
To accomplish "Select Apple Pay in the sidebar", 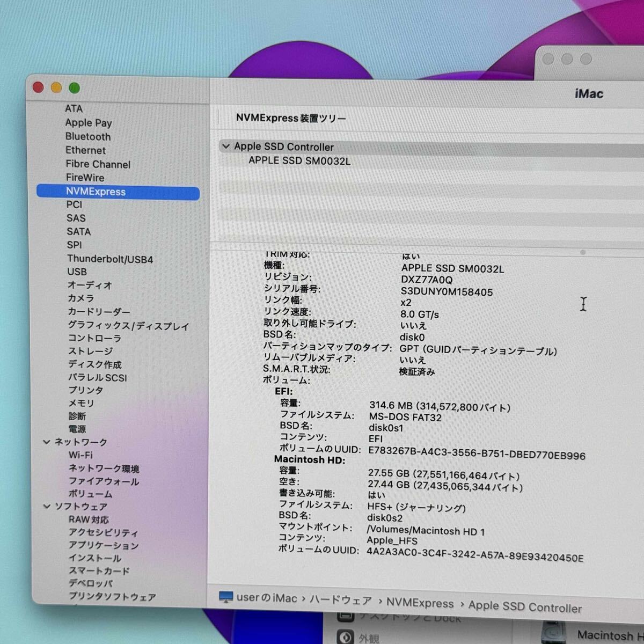I will coord(89,123).
